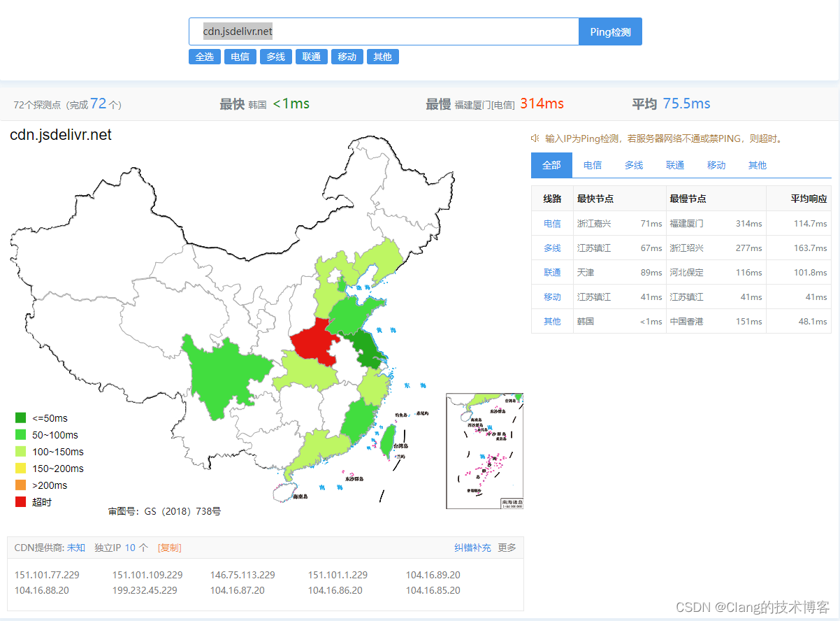Click the South China Sea inset map
This screenshot has height=621, width=840.
point(485,450)
